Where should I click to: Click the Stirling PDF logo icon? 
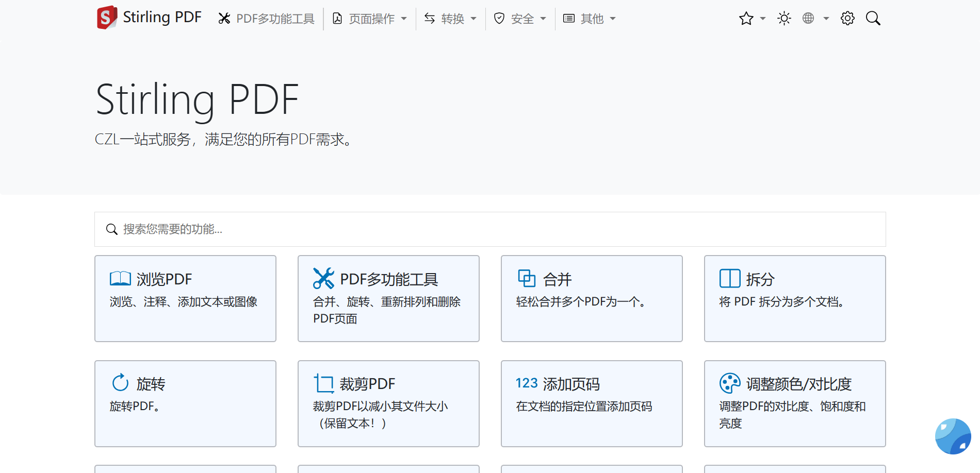pyautogui.click(x=107, y=18)
